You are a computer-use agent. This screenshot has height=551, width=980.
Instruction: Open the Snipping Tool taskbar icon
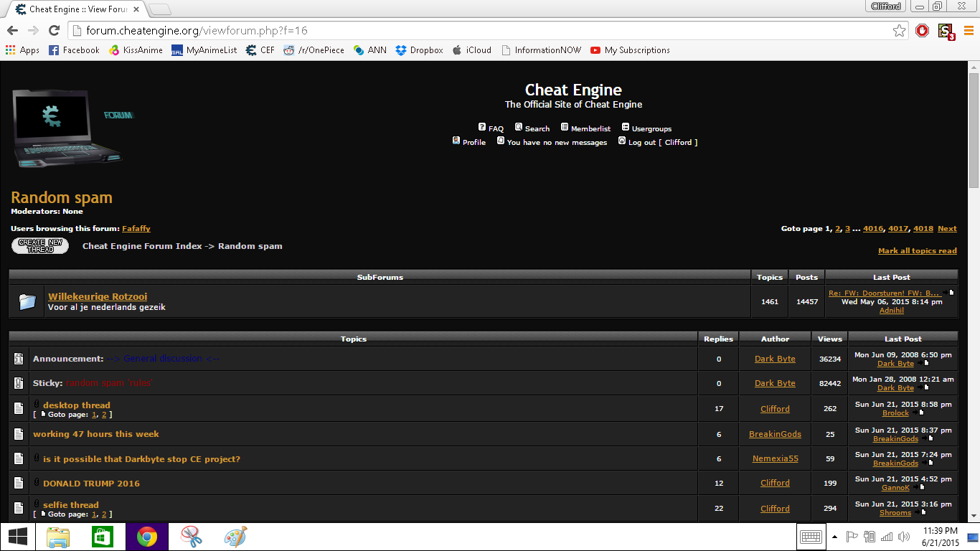(191, 537)
